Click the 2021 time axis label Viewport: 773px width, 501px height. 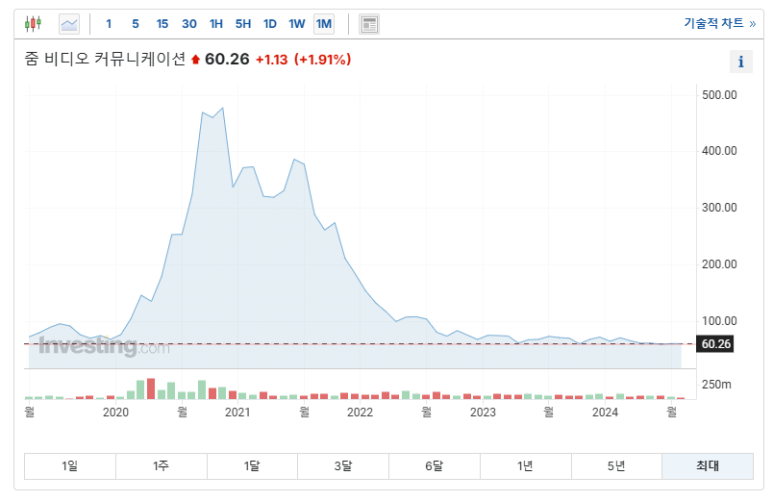(x=238, y=412)
